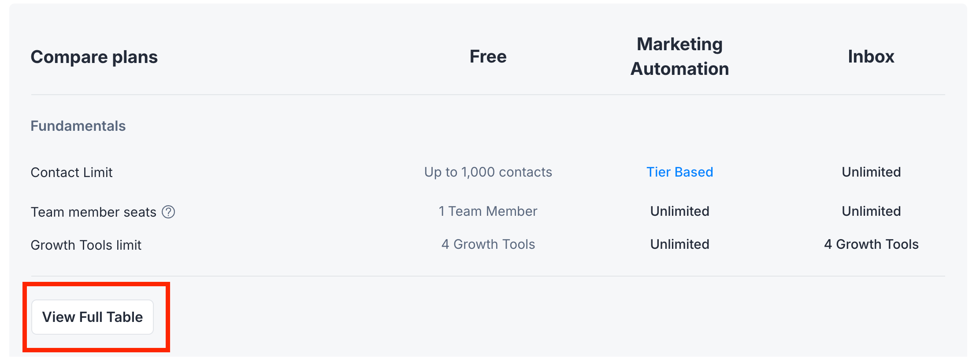Open the Tier Based link
Screen dimensions: 980x362
click(679, 172)
